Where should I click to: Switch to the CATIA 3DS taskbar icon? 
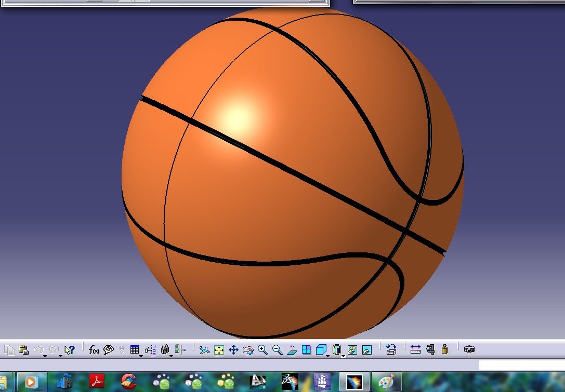(x=290, y=382)
